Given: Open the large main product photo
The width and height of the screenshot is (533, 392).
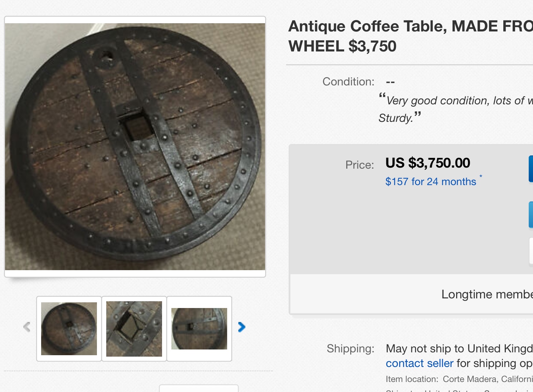Looking at the screenshot, I should click(x=135, y=147).
